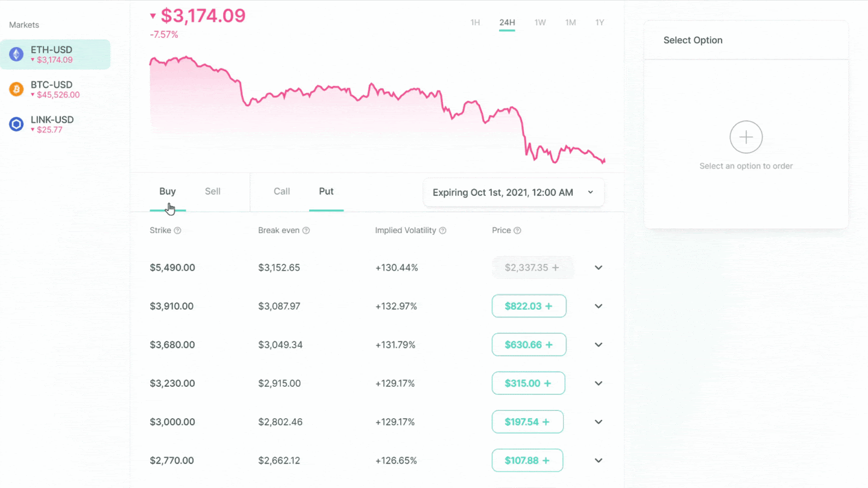Click the Break even help icon
868x488 pixels.
click(306, 231)
